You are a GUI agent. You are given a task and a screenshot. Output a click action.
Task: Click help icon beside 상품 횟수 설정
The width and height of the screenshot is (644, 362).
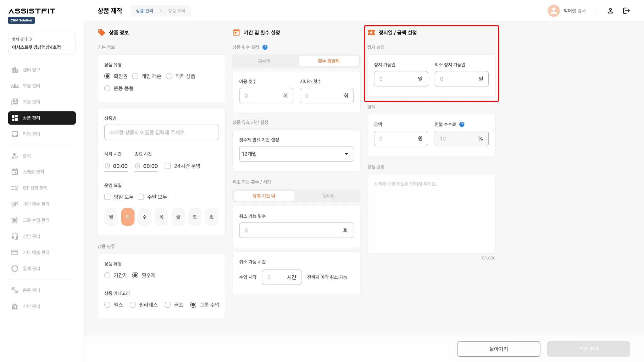pos(265,47)
